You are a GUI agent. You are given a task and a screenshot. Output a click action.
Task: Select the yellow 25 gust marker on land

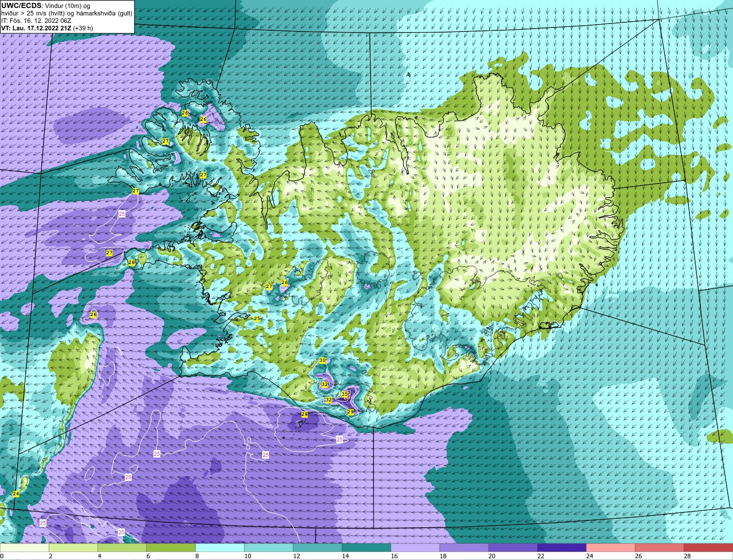pos(257,318)
